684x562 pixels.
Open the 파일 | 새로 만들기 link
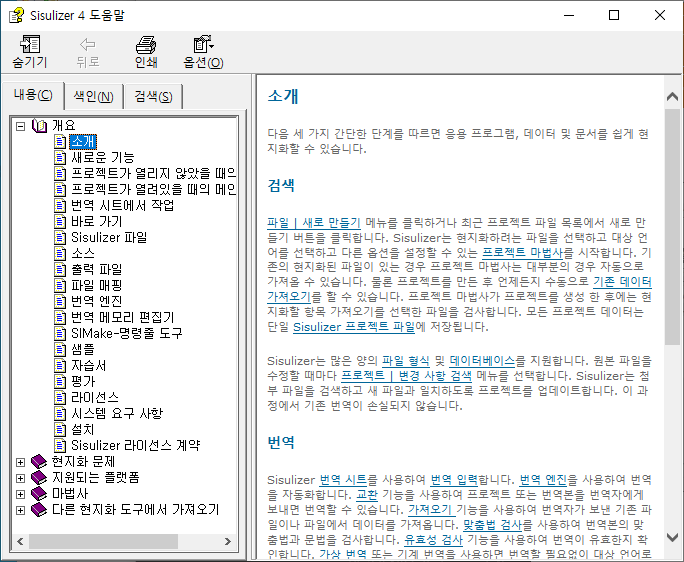pyautogui.click(x=314, y=223)
